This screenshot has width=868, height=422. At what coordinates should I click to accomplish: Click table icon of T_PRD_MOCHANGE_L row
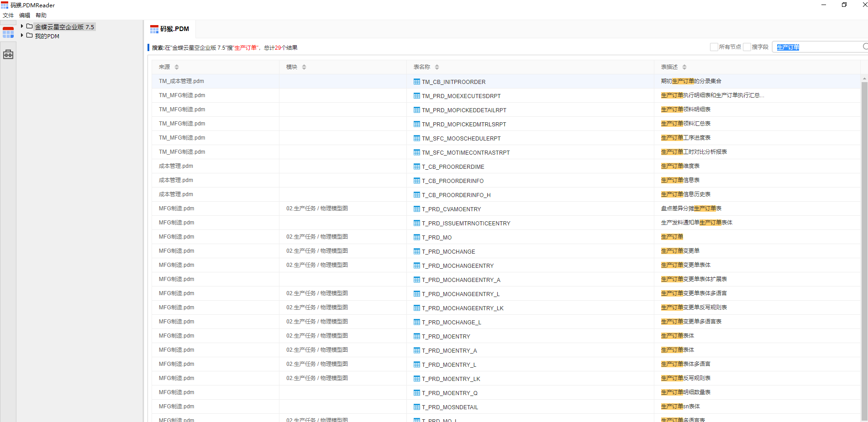[x=417, y=322]
